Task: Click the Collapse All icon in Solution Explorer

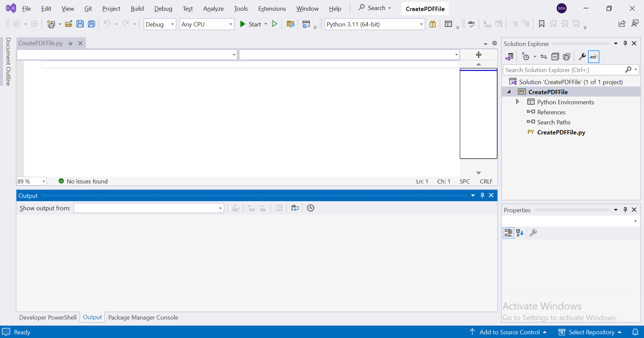Action: pos(555,57)
